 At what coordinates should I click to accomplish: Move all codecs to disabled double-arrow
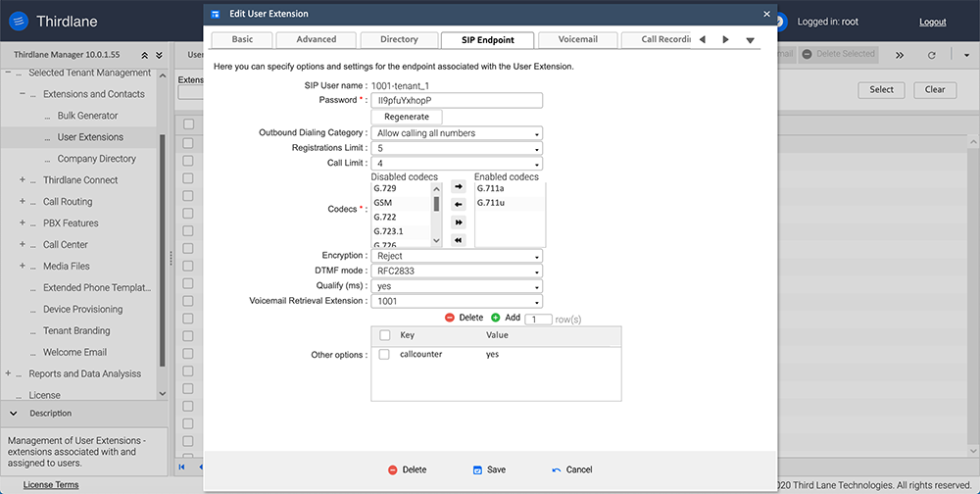(x=458, y=240)
